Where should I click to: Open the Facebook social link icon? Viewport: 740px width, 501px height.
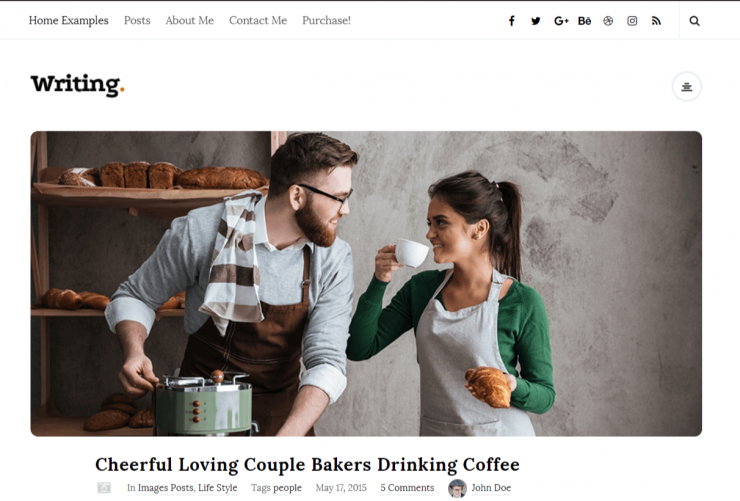(512, 21)
